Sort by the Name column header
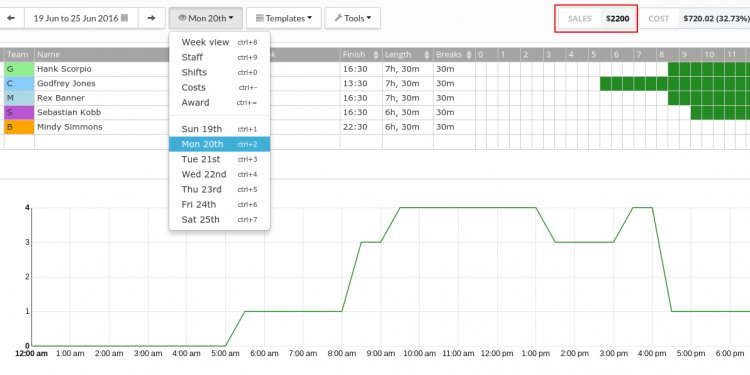The height and width of the screenshot is (375, 750). coord(48,55)
